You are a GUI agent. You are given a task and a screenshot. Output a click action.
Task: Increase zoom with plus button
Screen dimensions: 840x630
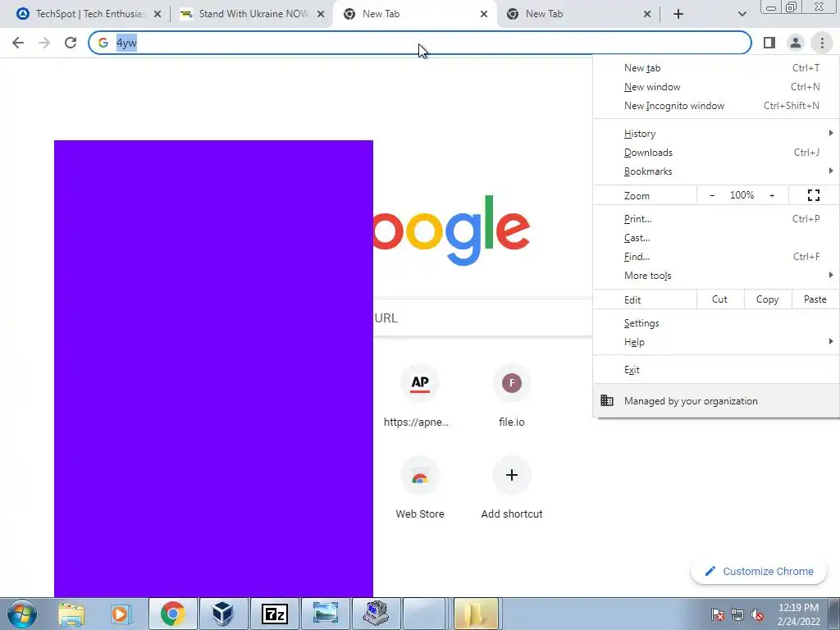(772, 195)
